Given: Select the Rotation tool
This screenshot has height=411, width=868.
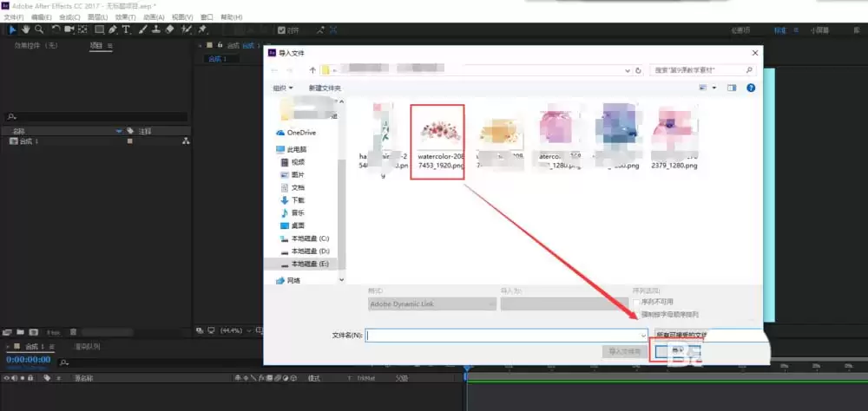Looking at the screenshot, I should pyautogui.click(x=56, y=29).
